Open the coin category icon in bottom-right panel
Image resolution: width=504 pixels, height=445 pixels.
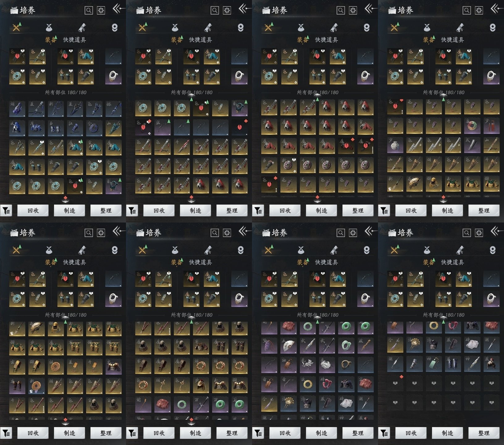[493, 250]
